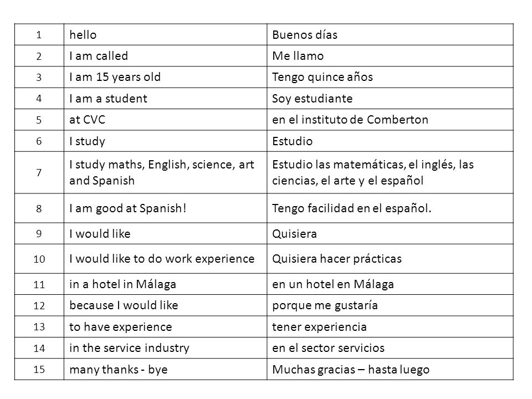Click the 'porque me gustaría' cell
Image resolution: width=532 pixels, height=399 pixels.
pyautogui.click(x=390, y=305)
